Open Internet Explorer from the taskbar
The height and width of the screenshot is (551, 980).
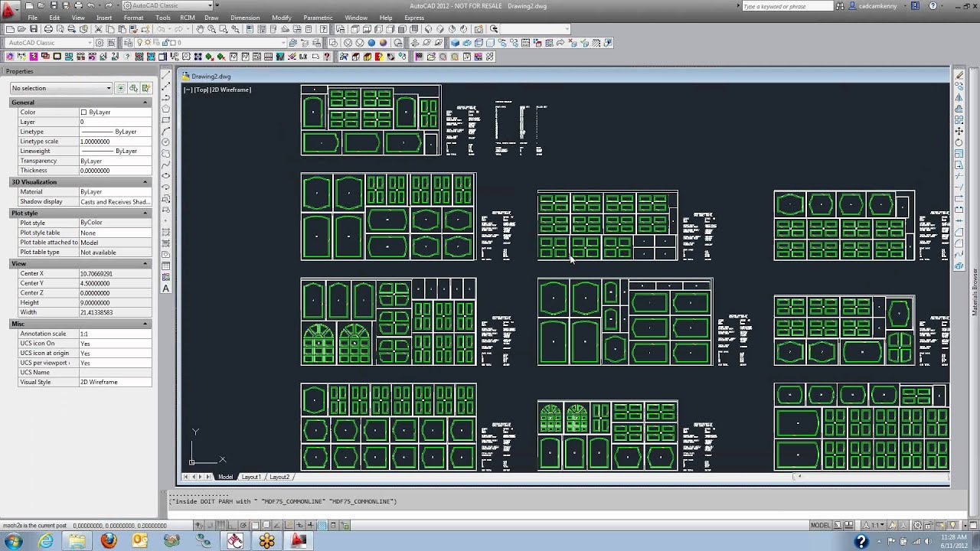[46, 541]
